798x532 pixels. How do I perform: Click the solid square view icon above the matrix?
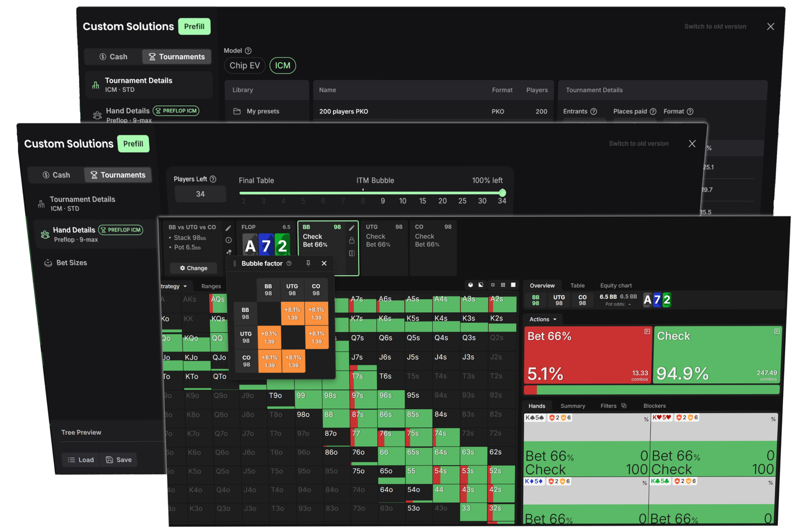[x=513, y=285]
